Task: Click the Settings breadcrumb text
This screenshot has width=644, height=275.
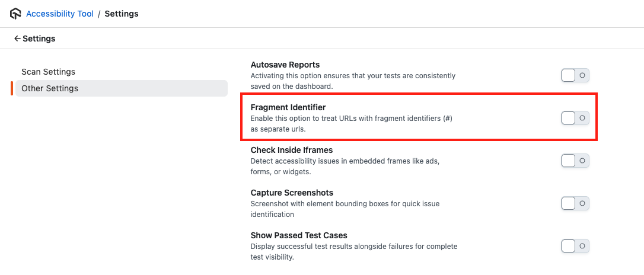Action: pos(121,14)
